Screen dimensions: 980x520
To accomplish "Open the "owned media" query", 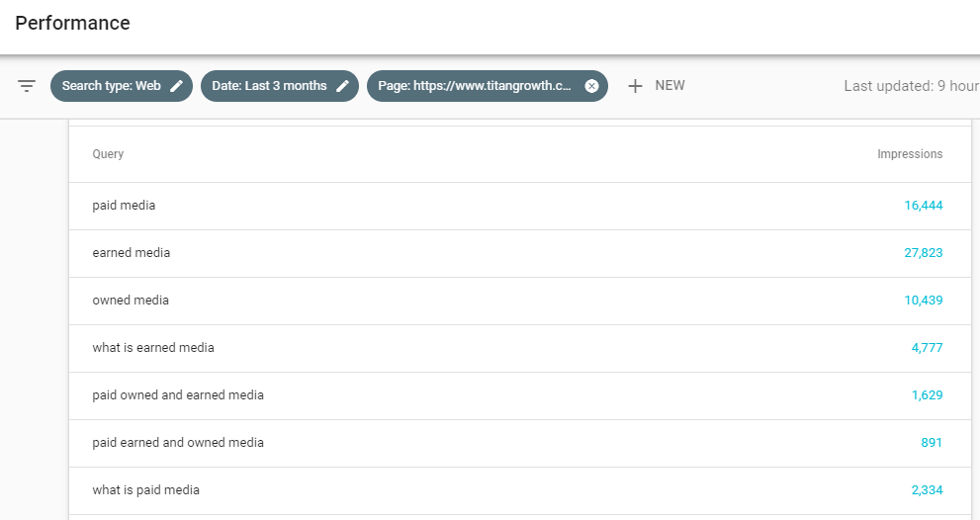I will pos(132,301).
